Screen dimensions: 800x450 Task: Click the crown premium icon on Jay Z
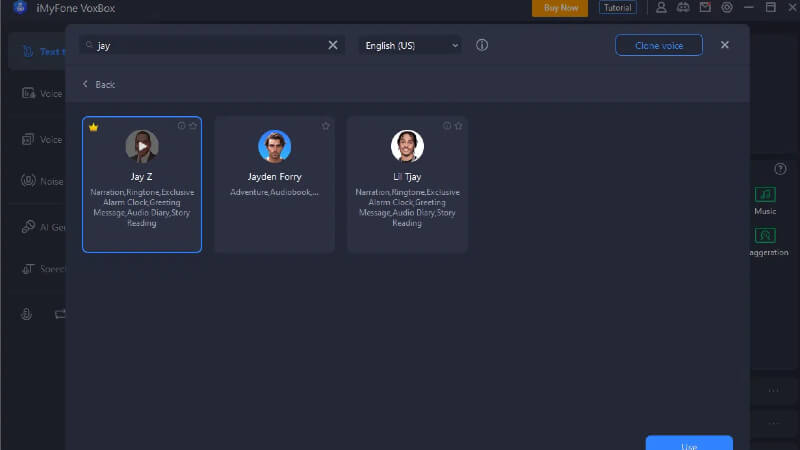(x=93, y=127)
